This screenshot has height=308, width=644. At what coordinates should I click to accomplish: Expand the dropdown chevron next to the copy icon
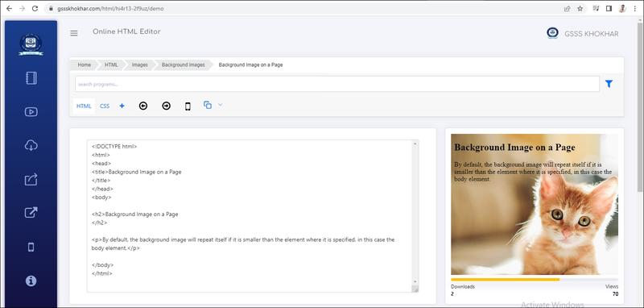click(220, 105)
